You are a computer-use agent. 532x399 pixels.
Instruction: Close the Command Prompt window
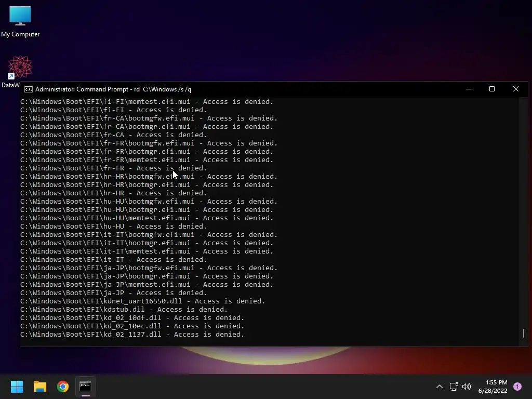click(x=516, y=89)
